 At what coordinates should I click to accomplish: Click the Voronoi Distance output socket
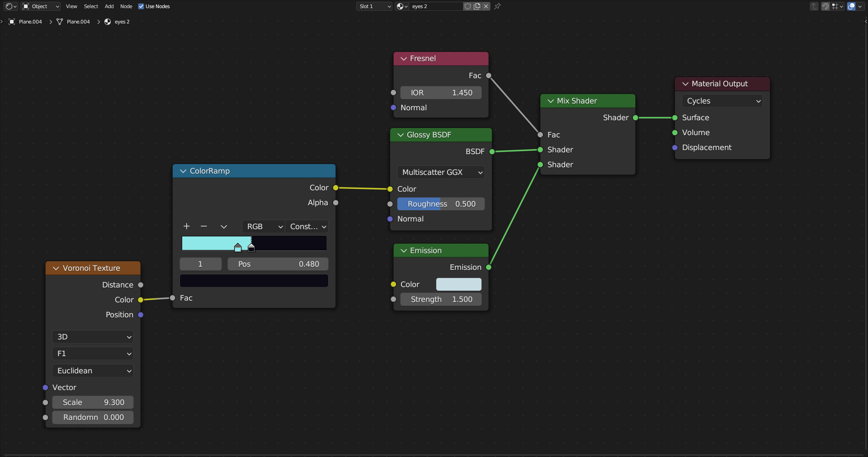(x=141, y=285)
